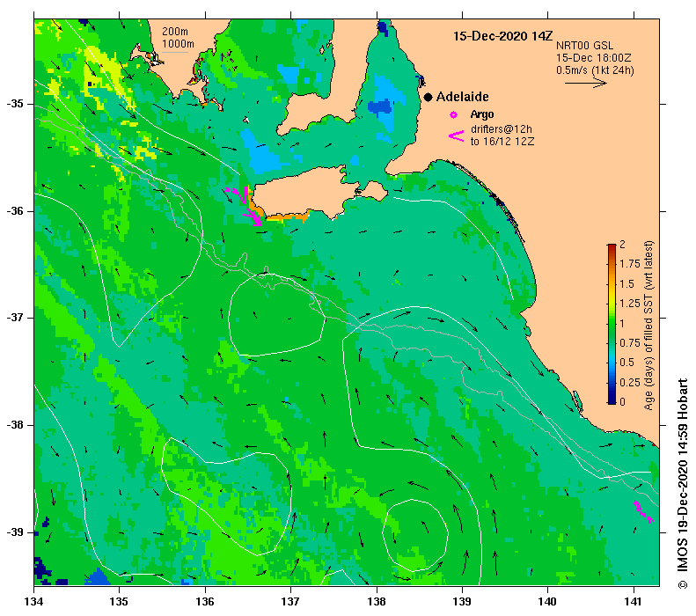Click the 1000m depth contour label

178,44
